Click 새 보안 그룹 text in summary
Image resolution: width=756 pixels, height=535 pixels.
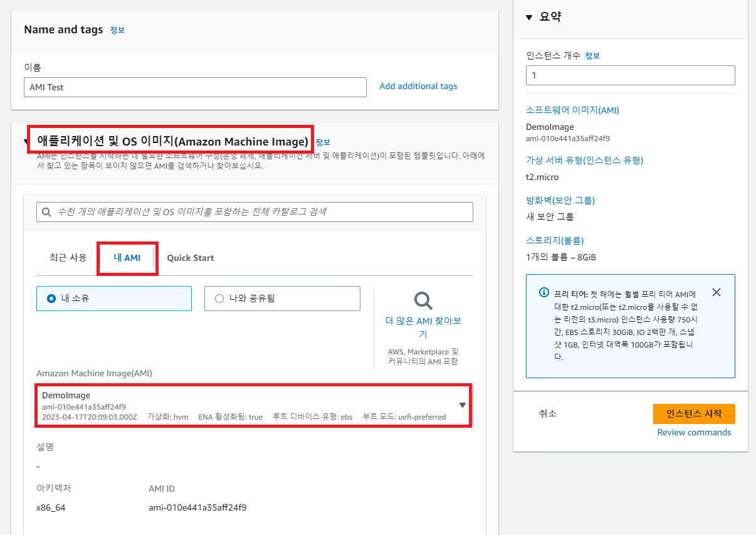pyautogui.click(x=550, y=217)
